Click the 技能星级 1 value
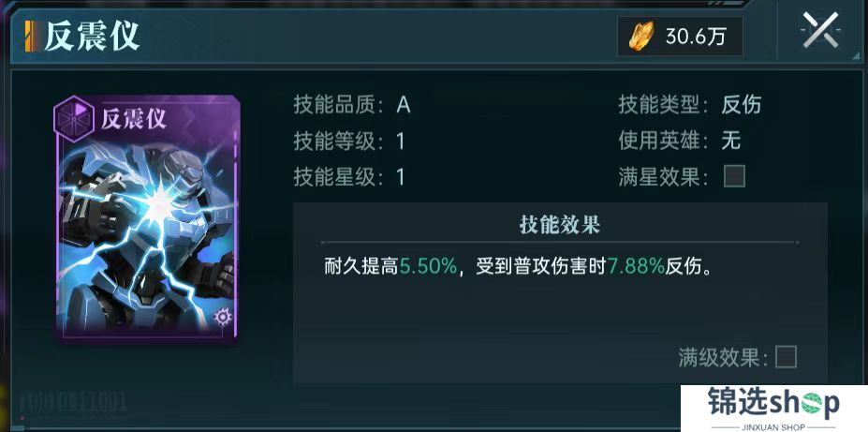This screenshot has height=432, width=868. coord(401,177)
